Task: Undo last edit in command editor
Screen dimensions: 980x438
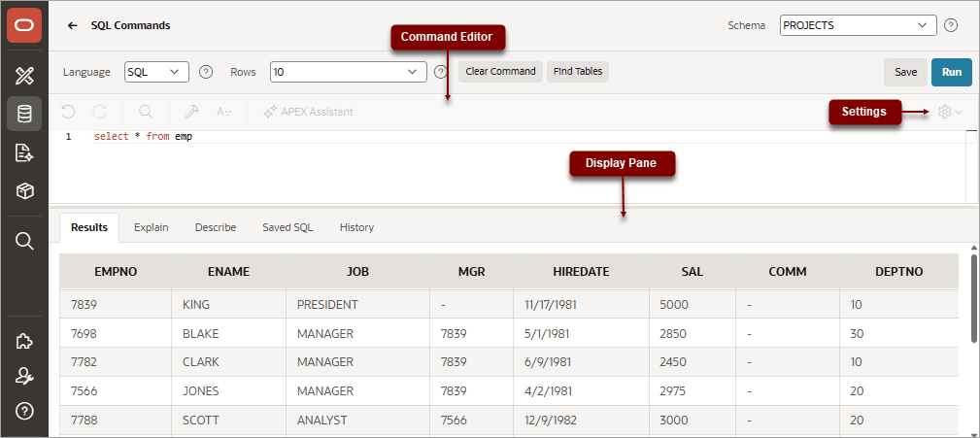Action: (68, 112)
